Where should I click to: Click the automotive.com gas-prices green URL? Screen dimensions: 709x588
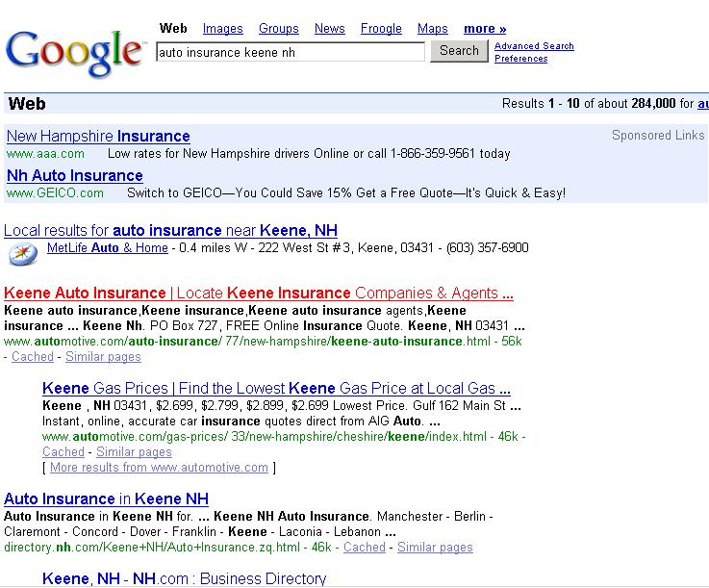coord(264,437)
